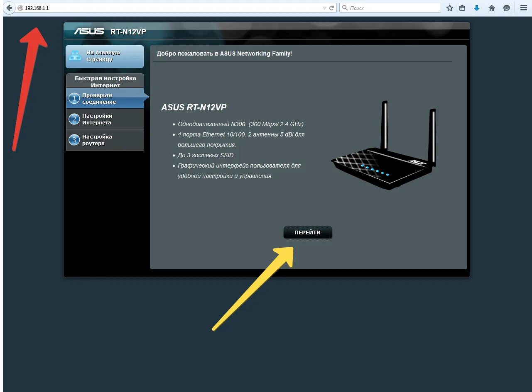
Task: Click the browser back arrow button
Action: tap(9, 8)
